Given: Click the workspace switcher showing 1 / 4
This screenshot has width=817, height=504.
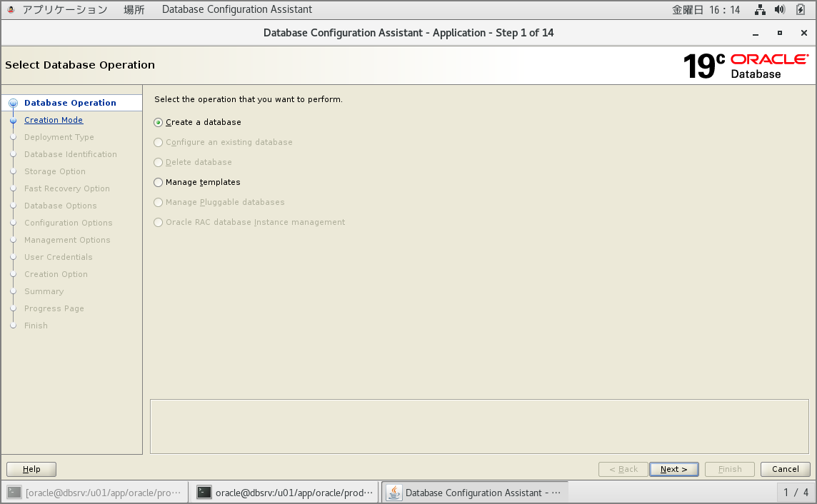Looking at the screenshot, I should click(796, 492).
